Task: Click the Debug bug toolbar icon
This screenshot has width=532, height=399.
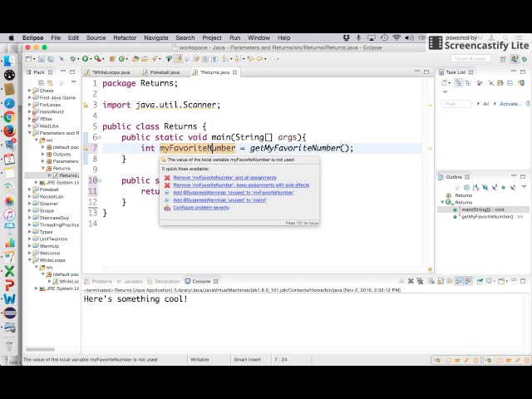Action: [x=72, y=59]
